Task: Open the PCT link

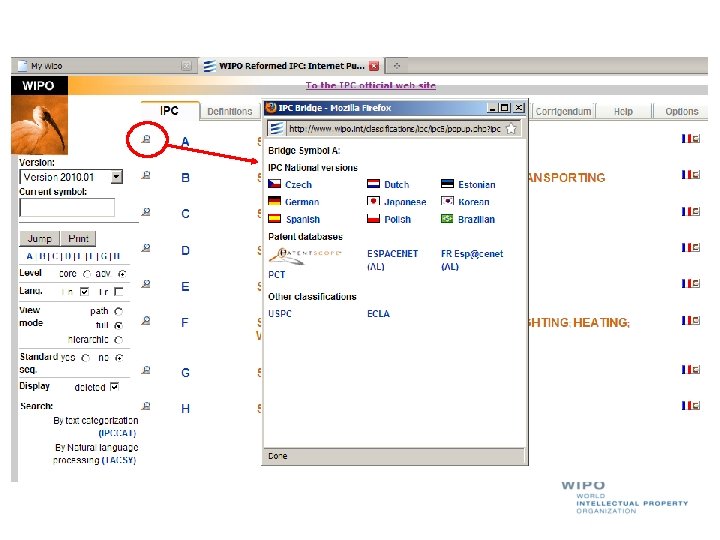Action: pos(277,275)
